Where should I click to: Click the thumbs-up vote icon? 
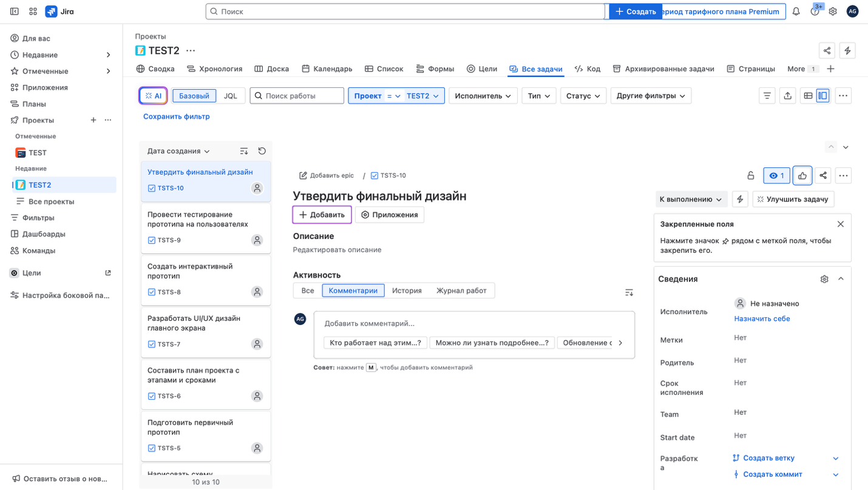pos(802,176)
